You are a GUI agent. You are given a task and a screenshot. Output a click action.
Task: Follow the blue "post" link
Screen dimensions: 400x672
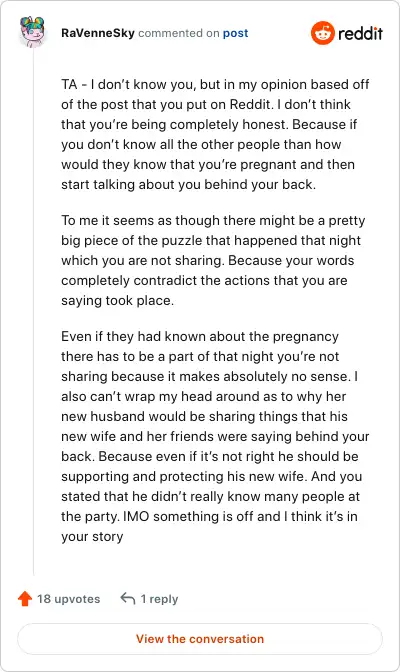pos(235,33)
